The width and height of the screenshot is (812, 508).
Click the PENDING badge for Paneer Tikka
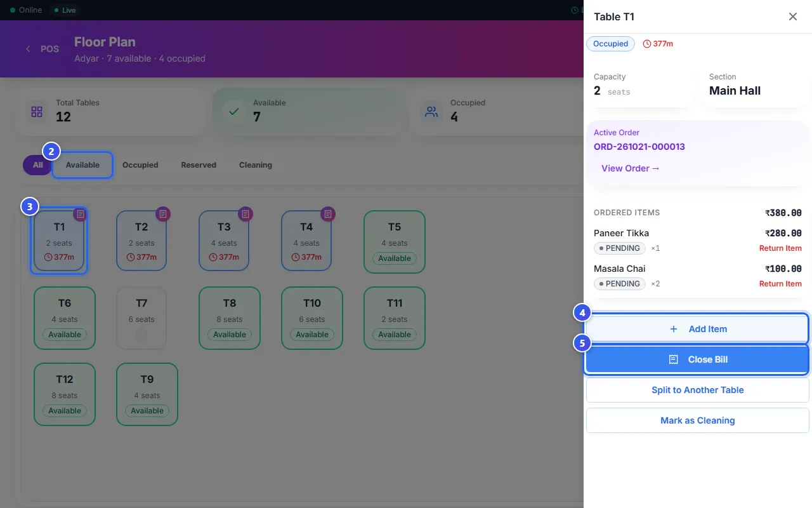pos(620,248)
